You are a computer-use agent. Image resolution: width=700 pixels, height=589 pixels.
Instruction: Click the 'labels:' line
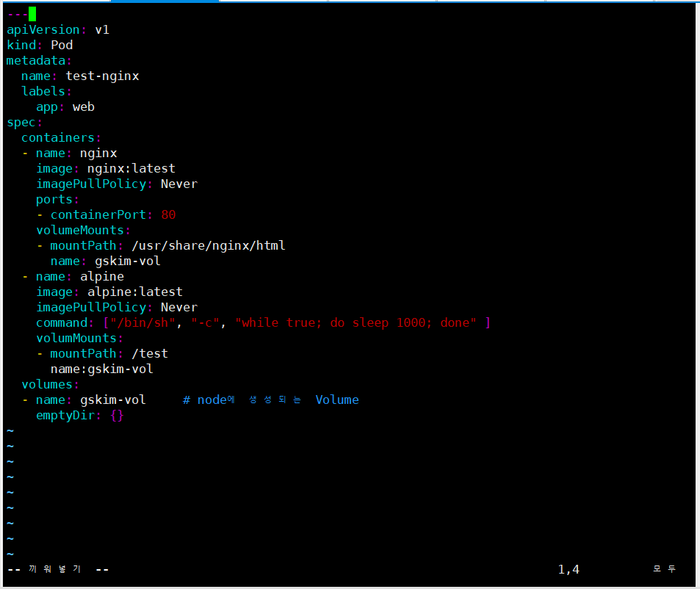coord(46,92)
